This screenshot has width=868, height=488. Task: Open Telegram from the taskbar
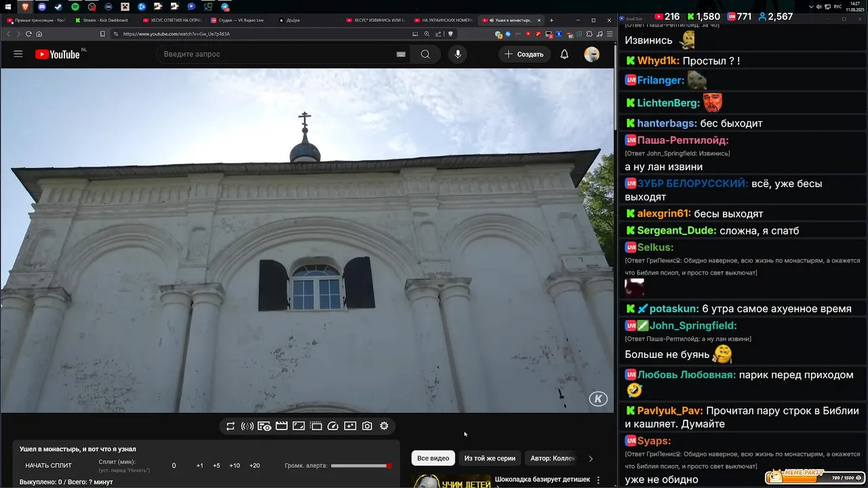pos(224,7)
